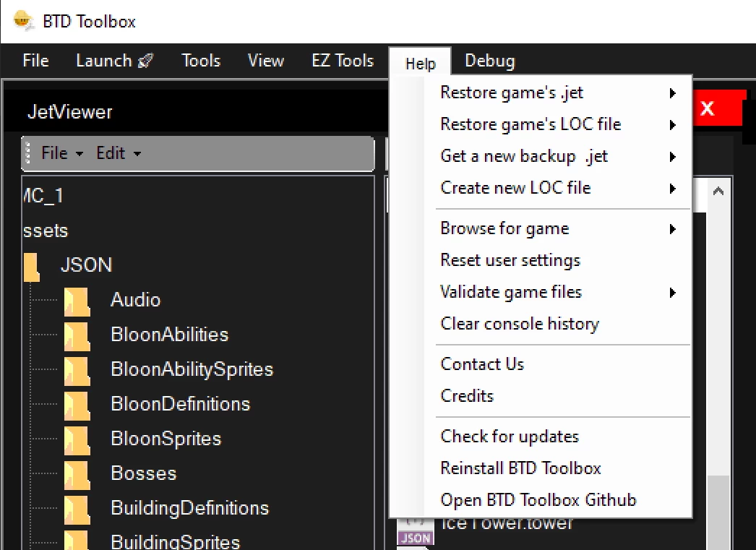
Task: Open JetViewer File dropdown
Action: tap(62, 153)
